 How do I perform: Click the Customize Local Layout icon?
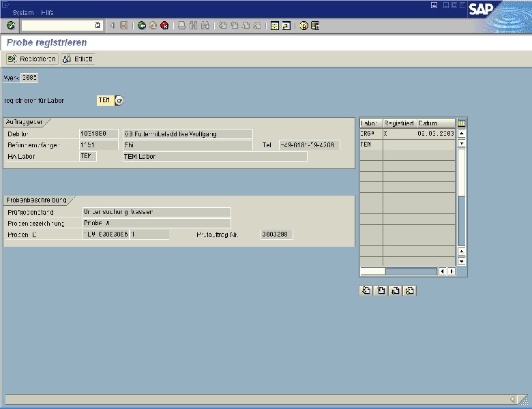click(x=315, y=25)
